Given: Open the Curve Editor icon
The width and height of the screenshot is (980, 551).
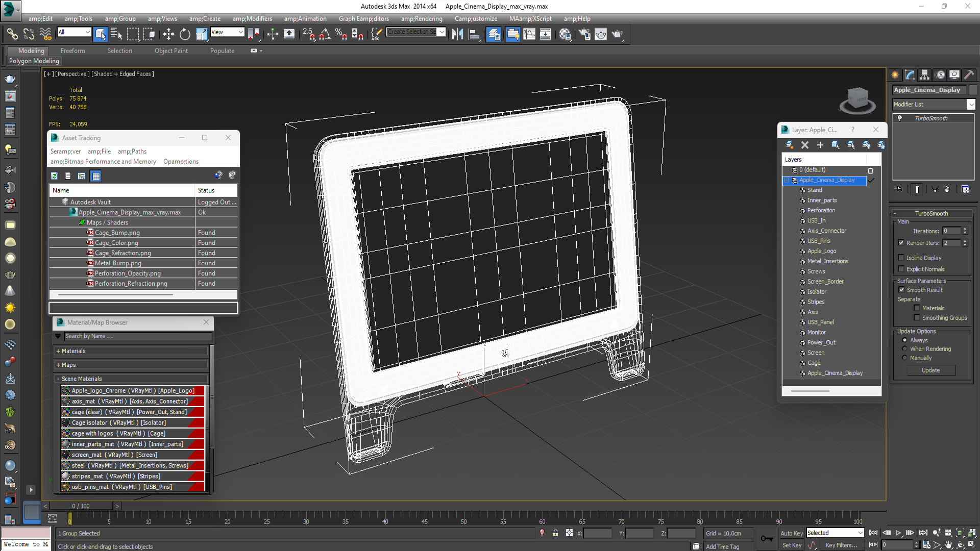Looking at the screenshot, I should point(529,34).
